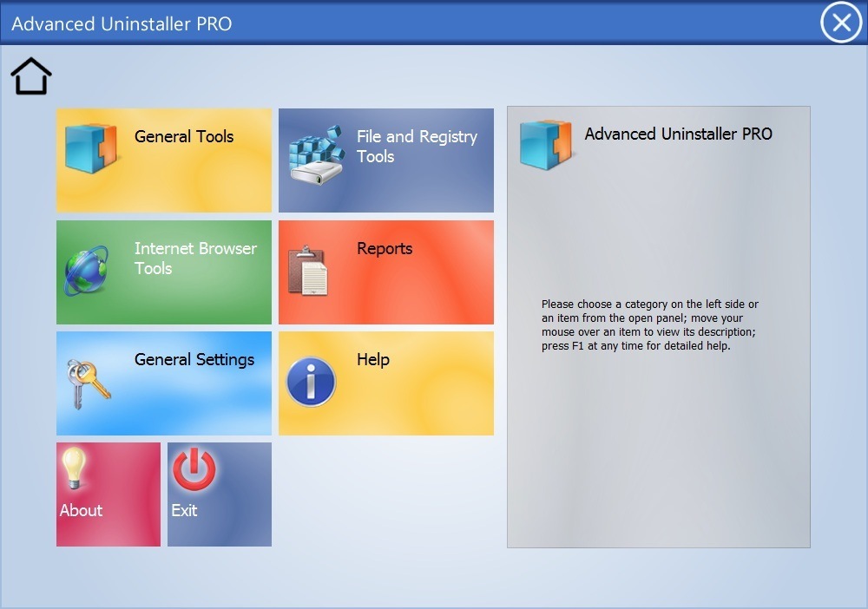Open Help via the blue info icon
Image resolution: width=868 pixels, height=609 pixels.
(x=312, y=382)
